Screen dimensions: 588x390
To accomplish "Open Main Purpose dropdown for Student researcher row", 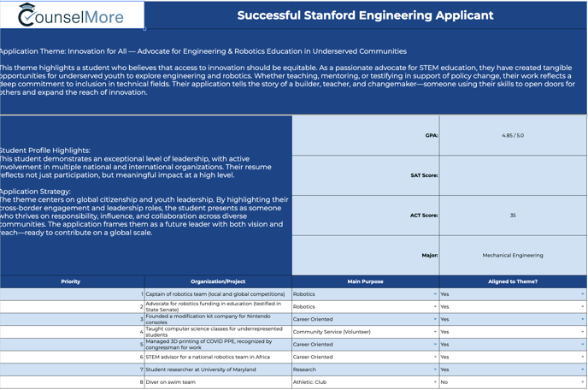I will 435,369.
